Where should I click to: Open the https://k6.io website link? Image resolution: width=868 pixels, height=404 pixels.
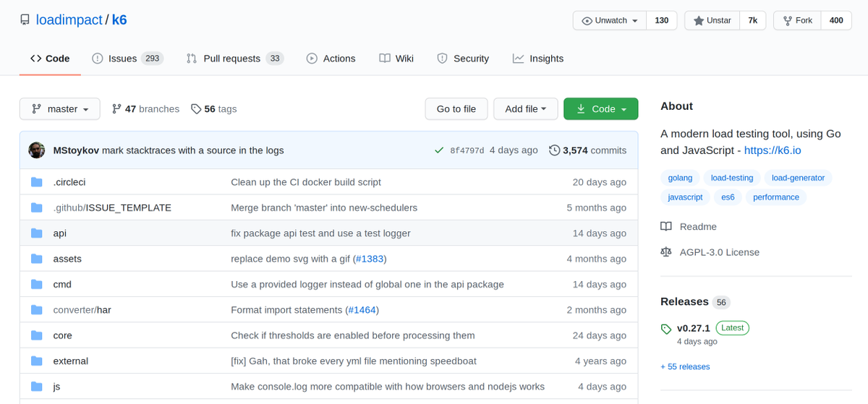pos(773,151)
